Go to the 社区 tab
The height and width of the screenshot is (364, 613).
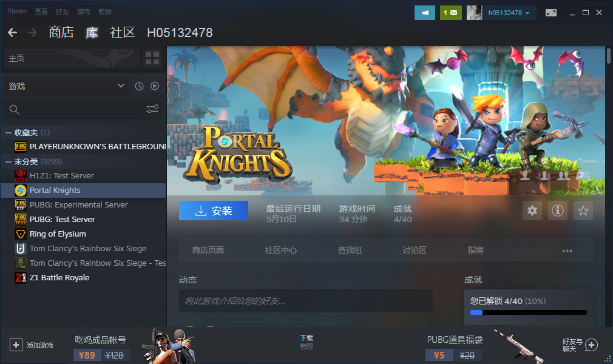[123, 32]
